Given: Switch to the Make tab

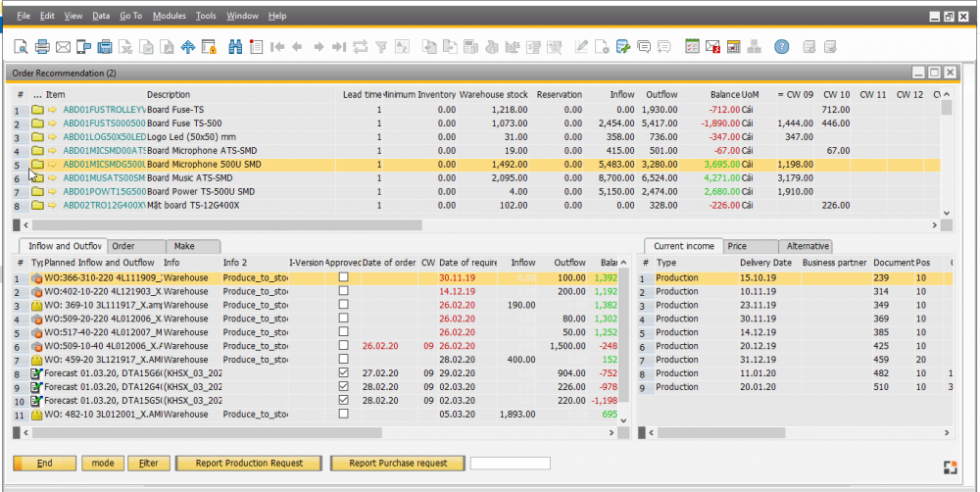Looking at the screenshot, I should [184, 246].
